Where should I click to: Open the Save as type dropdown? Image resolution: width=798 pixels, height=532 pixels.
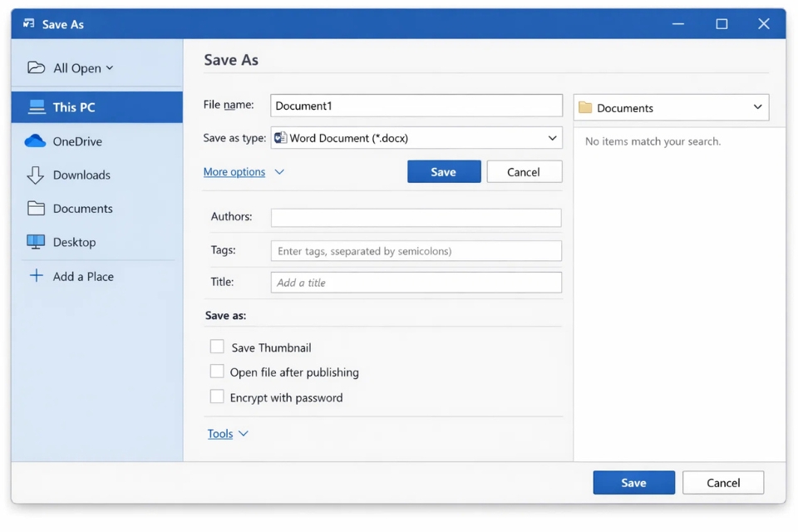click(x=553, y=138)
